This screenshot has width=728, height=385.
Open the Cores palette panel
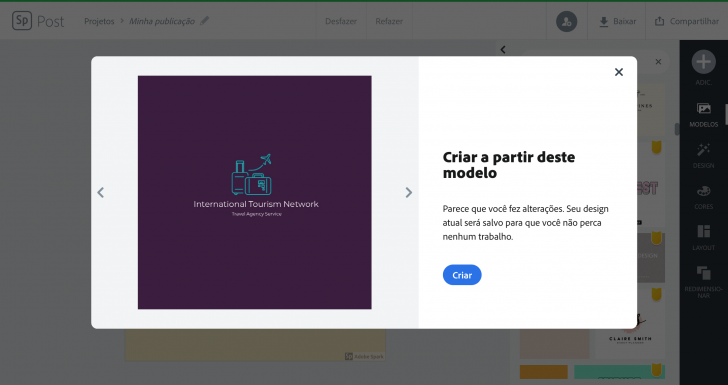point(703,197)
